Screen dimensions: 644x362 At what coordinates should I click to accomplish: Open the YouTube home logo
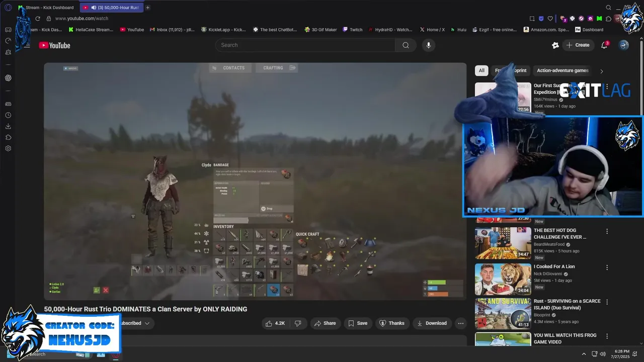(54, 45)
